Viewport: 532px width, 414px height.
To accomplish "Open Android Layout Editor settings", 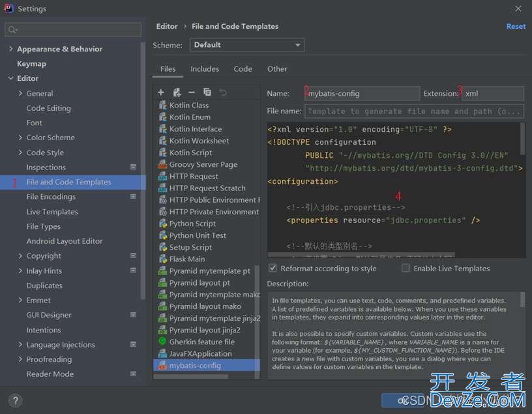I will pyautogui.click(x=65, y=241).
